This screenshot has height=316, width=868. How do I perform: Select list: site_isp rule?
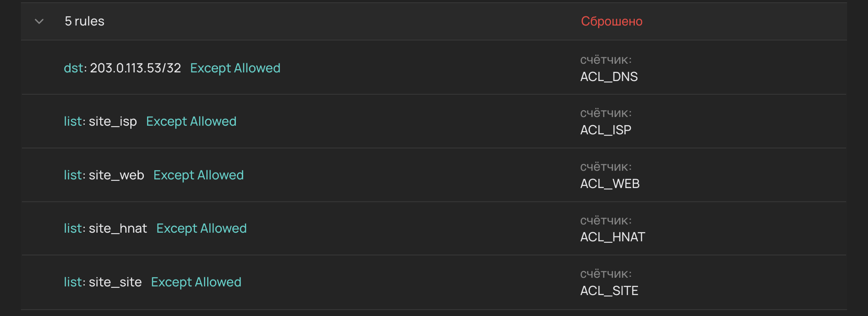pos(100,122)
